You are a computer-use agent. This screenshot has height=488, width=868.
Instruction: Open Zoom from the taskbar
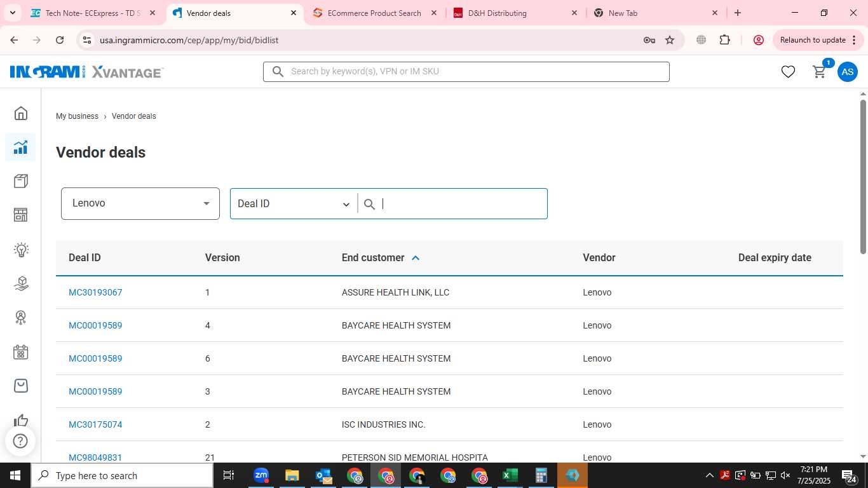pyautogui.click(x=261, y=475)
